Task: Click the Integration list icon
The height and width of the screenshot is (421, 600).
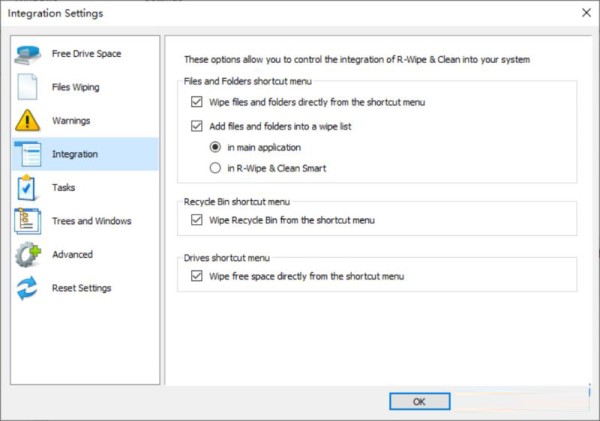Action: [x=28, y=154]
